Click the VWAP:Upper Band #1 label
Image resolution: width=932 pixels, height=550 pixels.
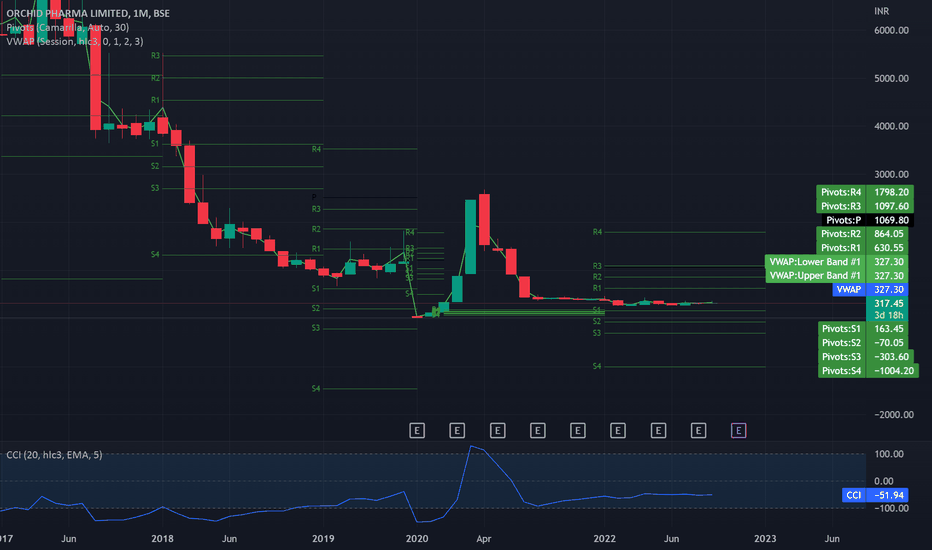point(836,276)
